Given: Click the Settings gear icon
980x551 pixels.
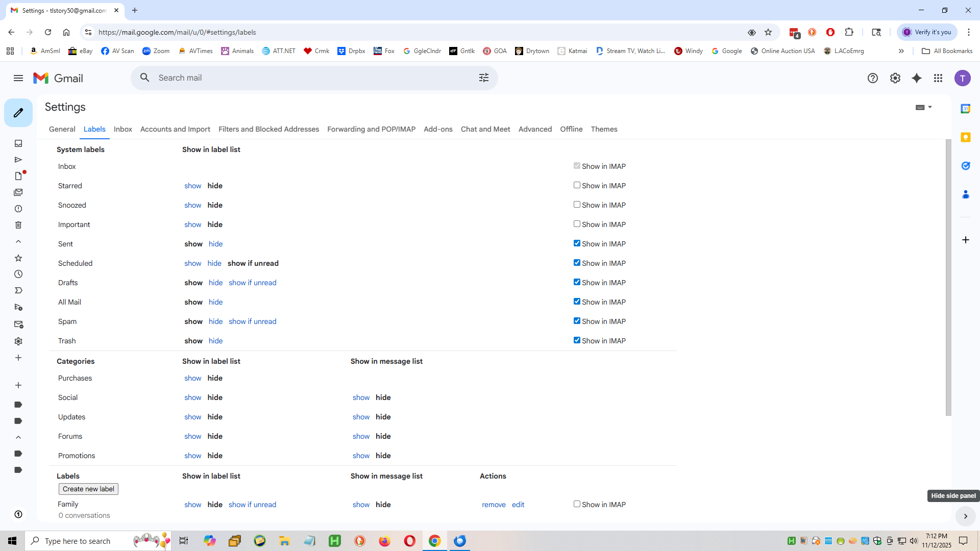Looking at the screenshot, I should [x=895, y=78].
